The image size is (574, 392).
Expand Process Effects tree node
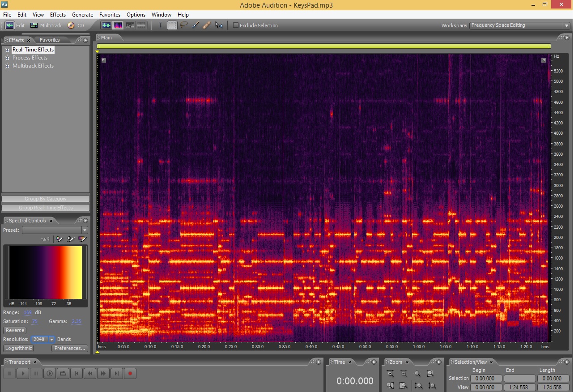(x=8, y=58)
